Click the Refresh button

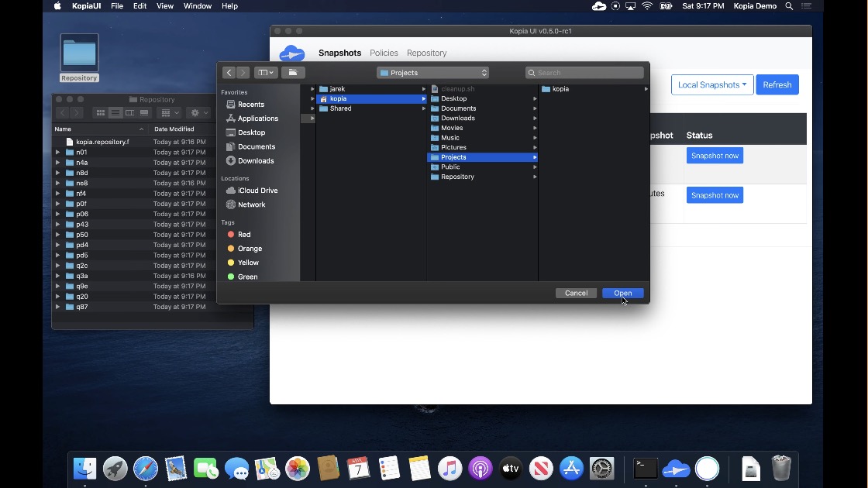pos(777,84)
